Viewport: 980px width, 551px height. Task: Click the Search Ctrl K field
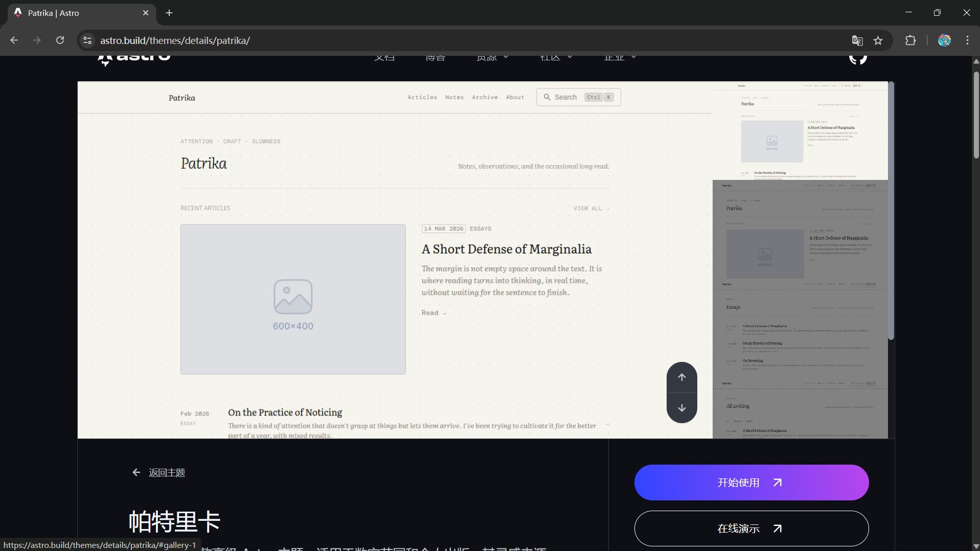579,97
